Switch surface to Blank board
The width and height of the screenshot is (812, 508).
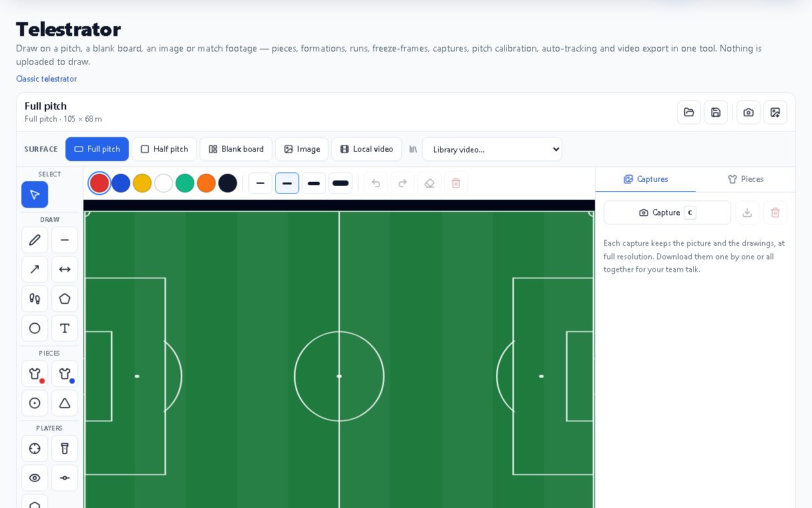(236, 149)
